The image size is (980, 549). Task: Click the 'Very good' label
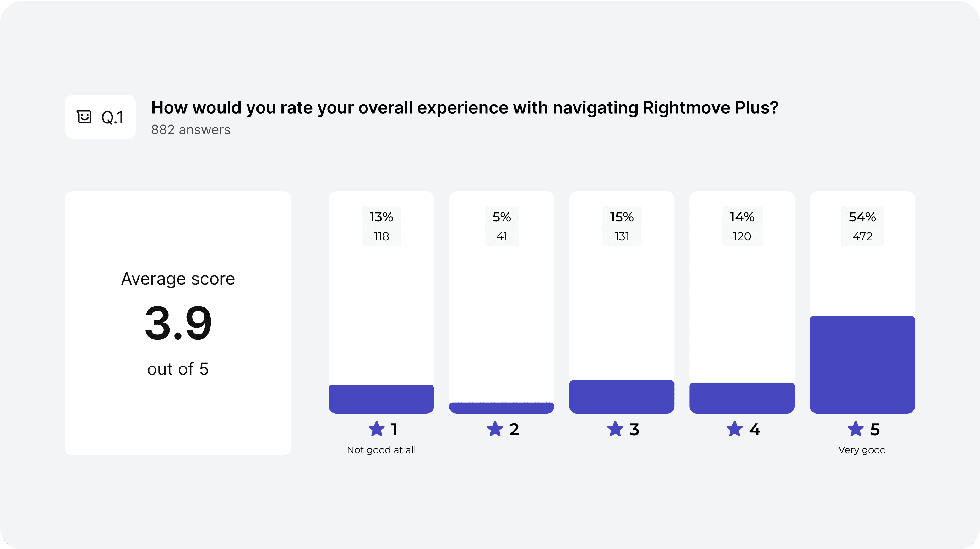tap(862, 450)
